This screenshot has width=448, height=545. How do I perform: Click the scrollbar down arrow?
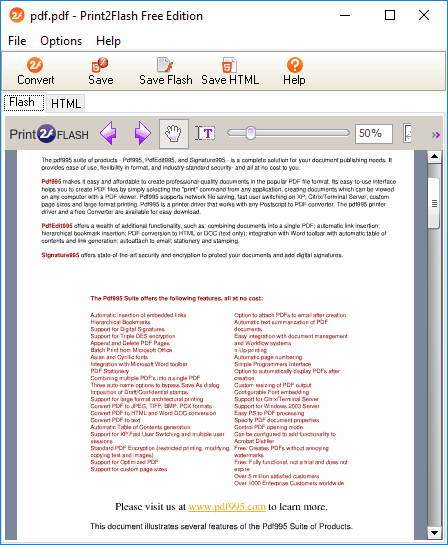point(434,532)
